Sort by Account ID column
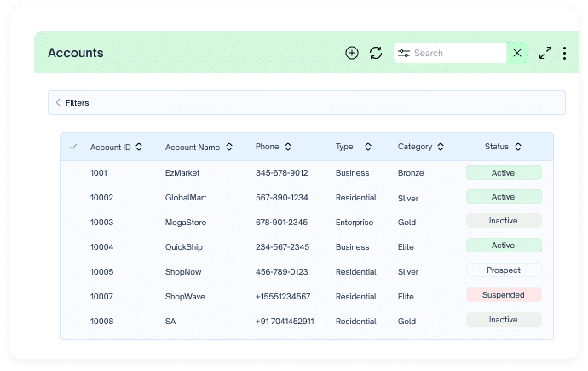This screenshot has height=371, width=588. tap(139, 147)
